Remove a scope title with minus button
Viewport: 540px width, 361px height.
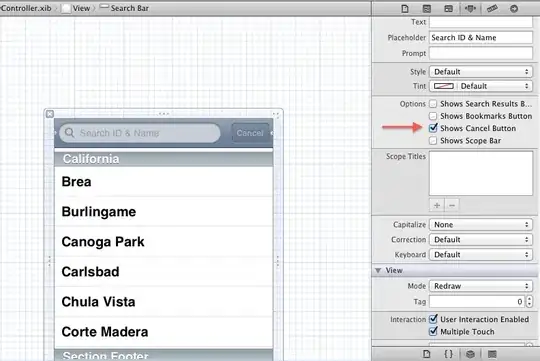(452, 205)
